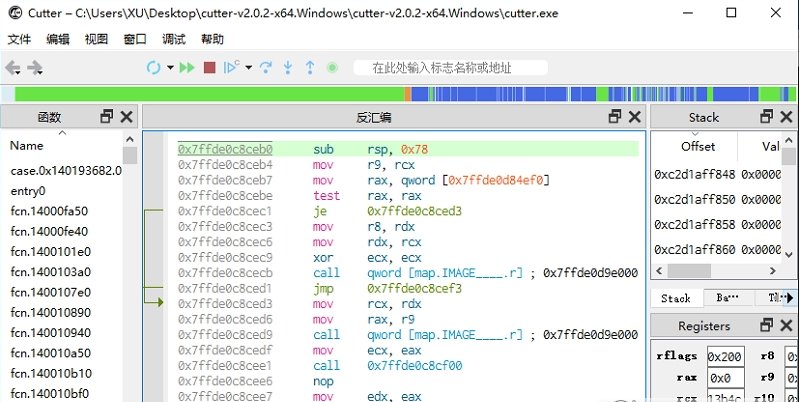
Task: Click the address search input field
Action: pos(451,67)
